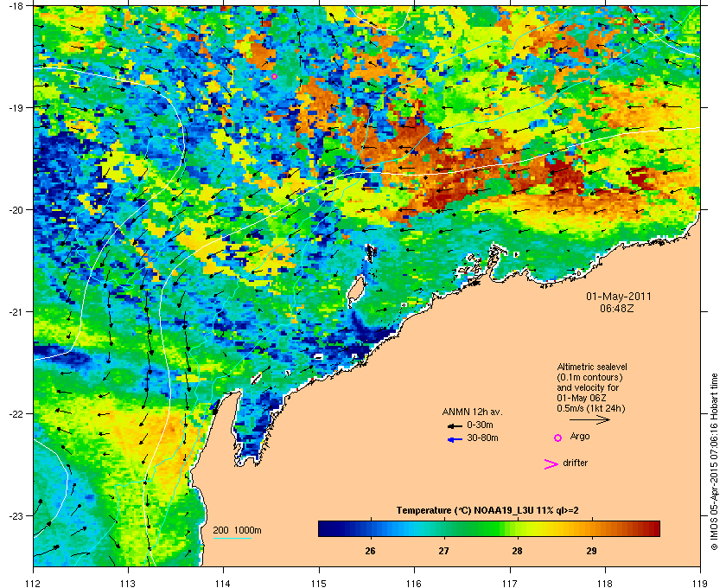Click the 30-80m legend label

tap(482, 438)
